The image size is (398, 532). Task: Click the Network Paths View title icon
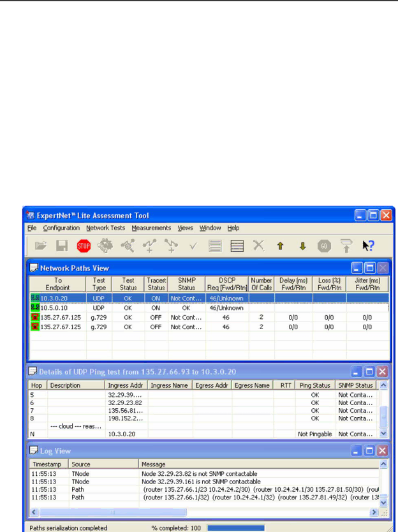click(x=34, y=268)
